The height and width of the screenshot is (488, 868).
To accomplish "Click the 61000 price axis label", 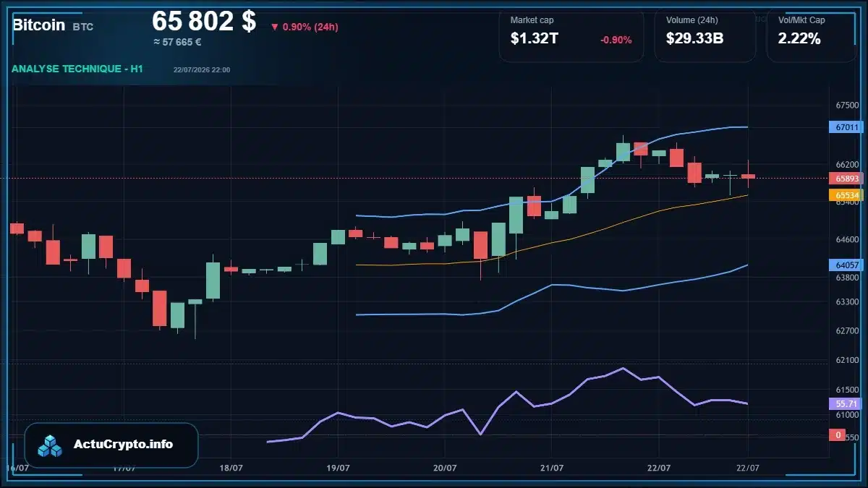I will (x=847, y=415).
